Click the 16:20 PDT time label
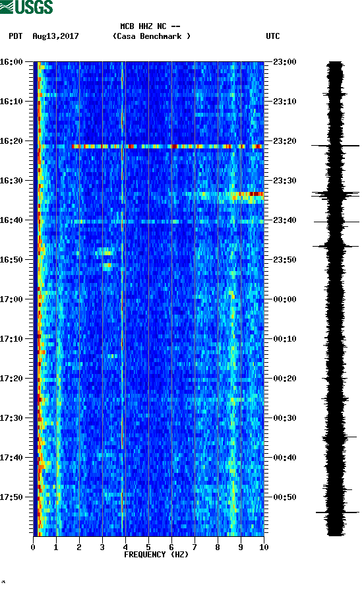This screenshot has width=364, height=589. (x=11, y=141)
